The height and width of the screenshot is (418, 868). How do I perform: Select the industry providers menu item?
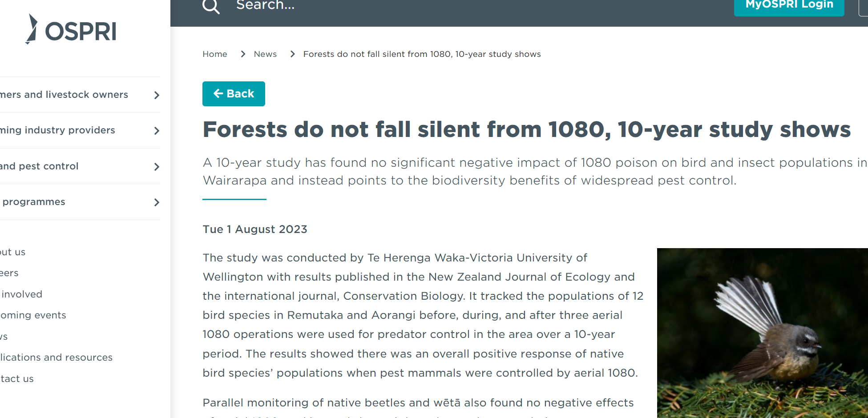58,130
